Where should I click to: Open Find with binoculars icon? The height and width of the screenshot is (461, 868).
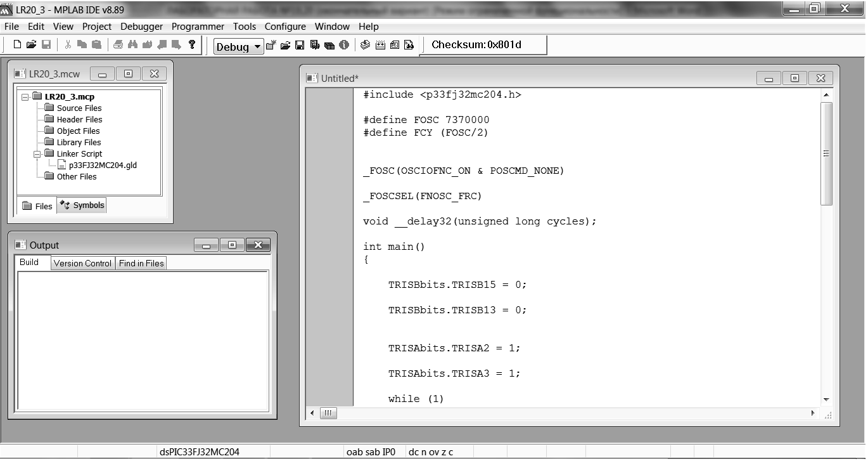pos(132,44)
